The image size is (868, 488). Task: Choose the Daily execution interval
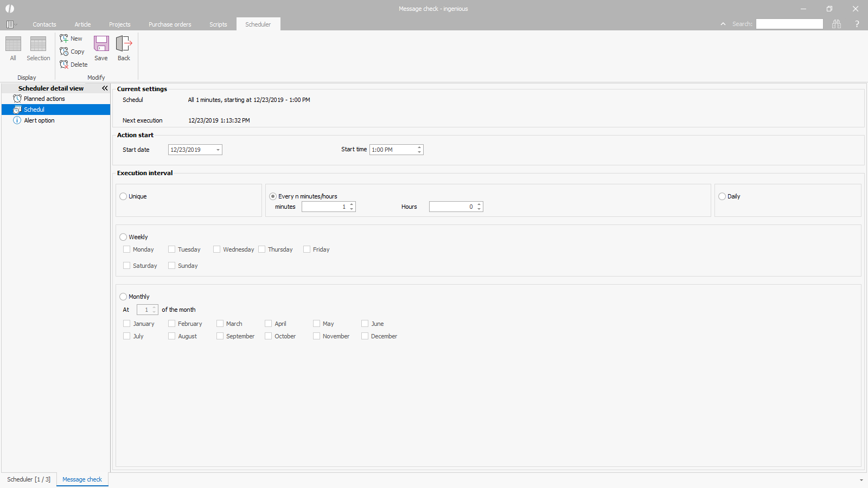(x=722, y=196)
